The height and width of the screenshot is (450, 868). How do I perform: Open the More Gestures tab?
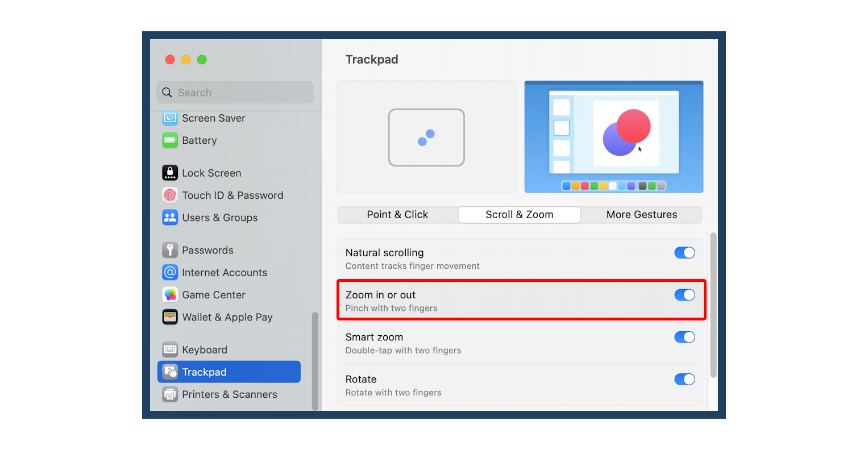641,214
